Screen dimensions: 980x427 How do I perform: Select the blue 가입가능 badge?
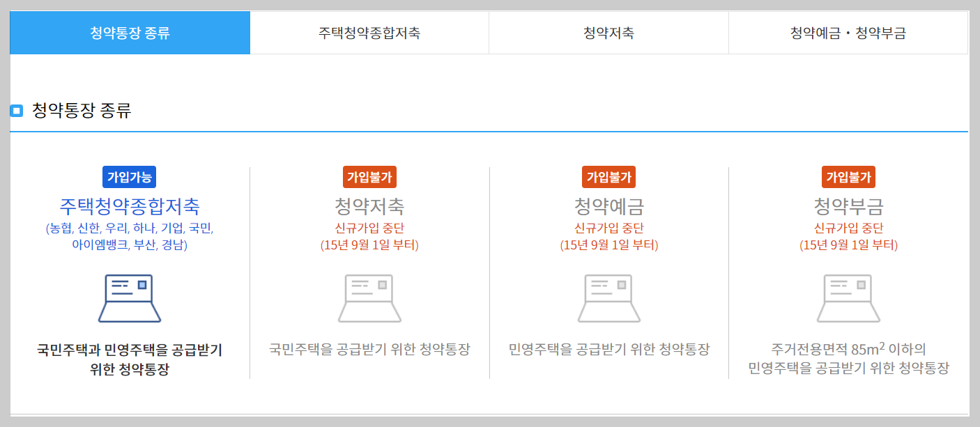[129, 177]
